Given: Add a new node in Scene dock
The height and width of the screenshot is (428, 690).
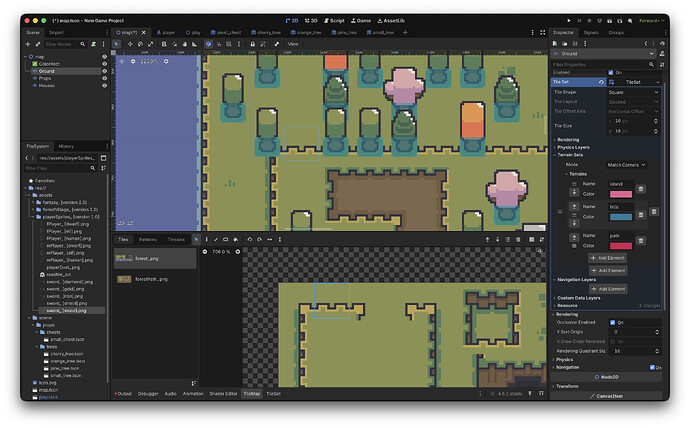Looking at the screenshot, I should click(x=29, y=44).
